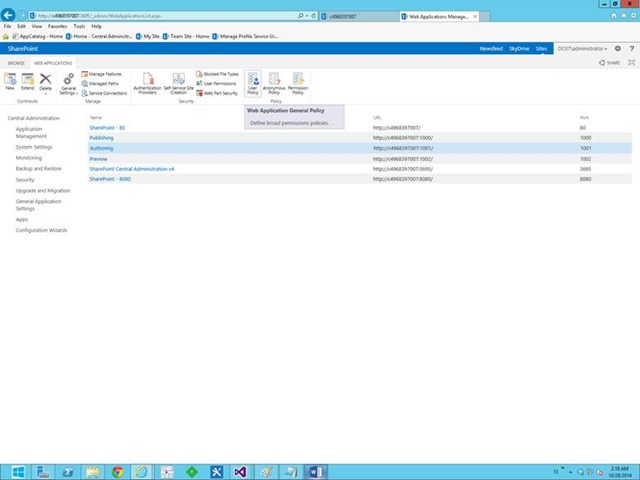Screen dimensions: 640x480
Task: Click the SharePoint help question mark
Action: pyautogui.click(x=631, y=49)
